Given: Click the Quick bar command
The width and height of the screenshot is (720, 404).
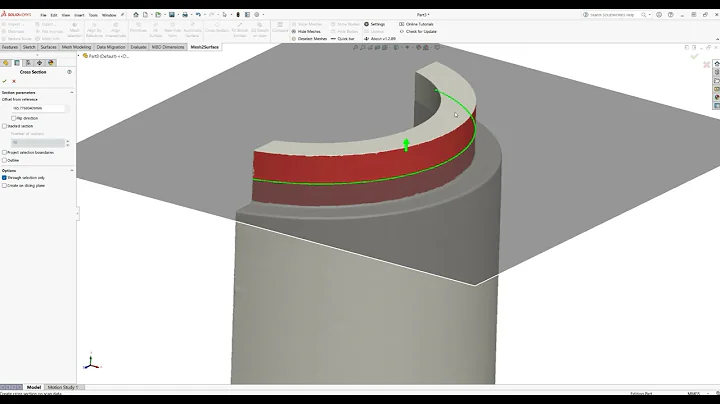Looking at the screenshot, I should point(343,39).
